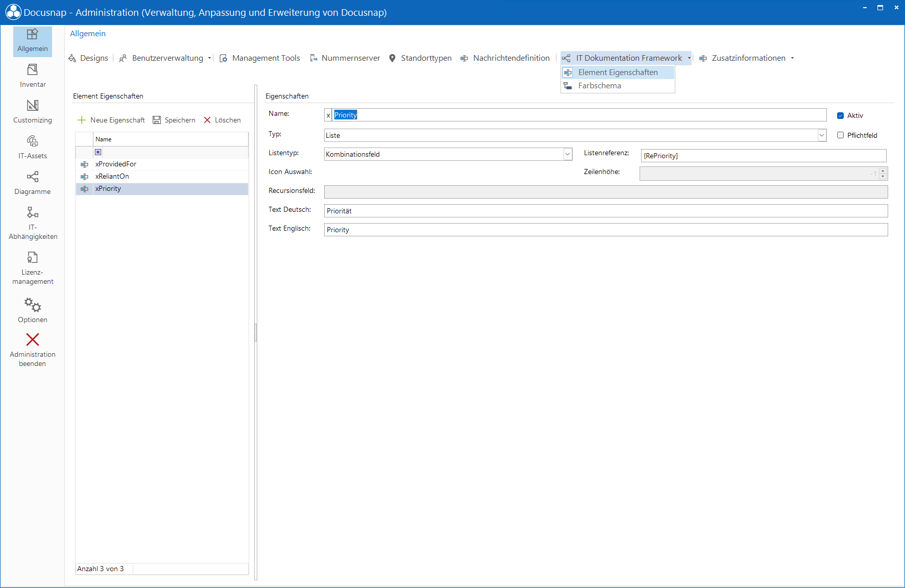Viewport: 905px width, 588px height.
Task: Click the Text Deutsch field
Action: (x=606, y=211)
